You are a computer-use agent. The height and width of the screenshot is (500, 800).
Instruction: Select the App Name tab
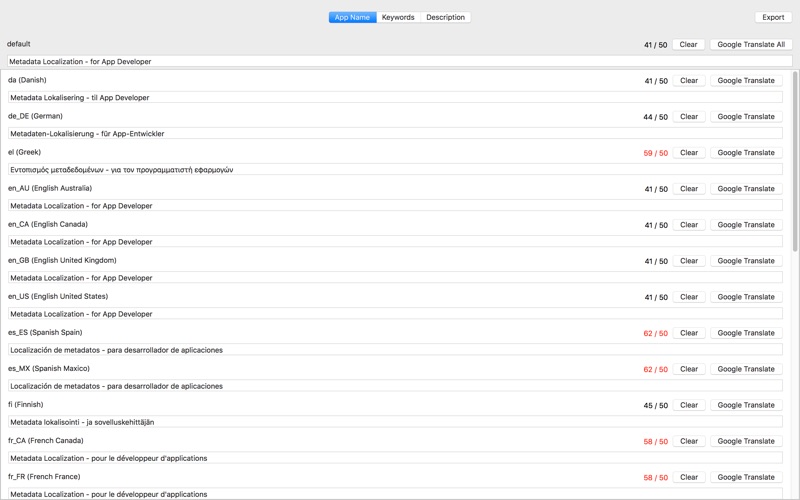point(352,17)
